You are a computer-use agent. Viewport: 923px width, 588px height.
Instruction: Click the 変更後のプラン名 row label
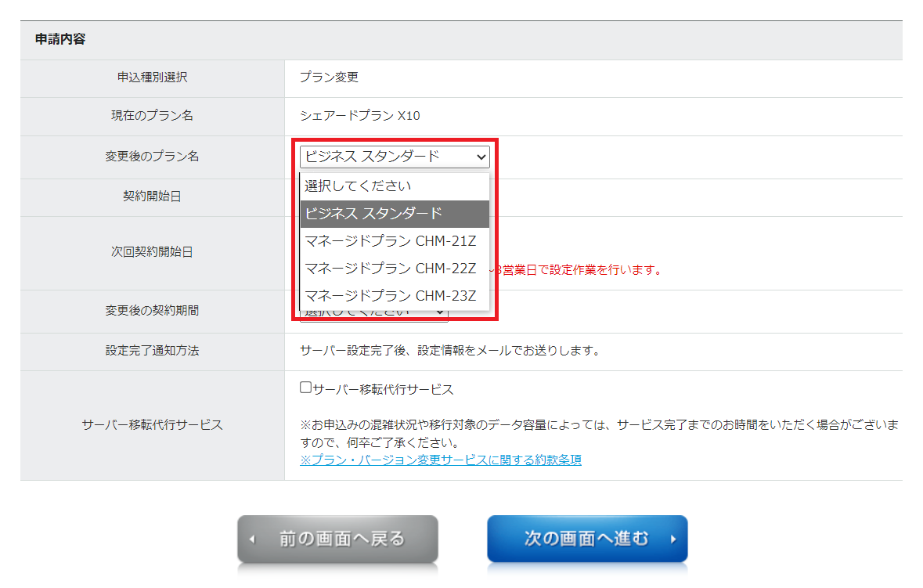tap(152, 157)
